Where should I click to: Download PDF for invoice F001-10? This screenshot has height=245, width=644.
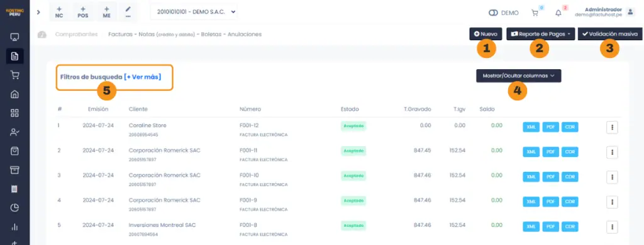550,177
